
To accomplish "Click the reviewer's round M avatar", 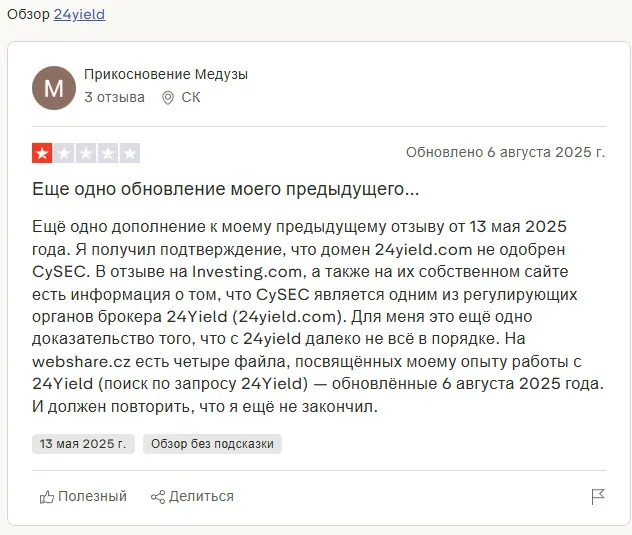I will point(54,88).
